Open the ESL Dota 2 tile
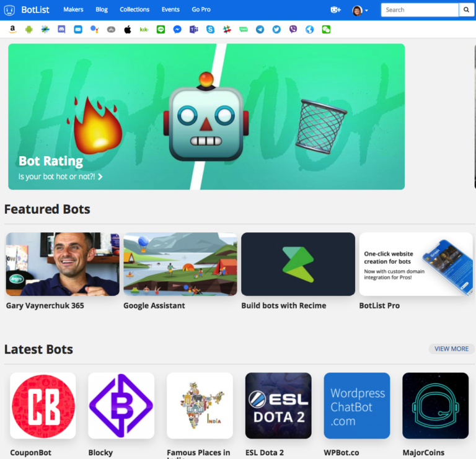The height and width of the screenshot is (459, 476). [x=278, y=406]
